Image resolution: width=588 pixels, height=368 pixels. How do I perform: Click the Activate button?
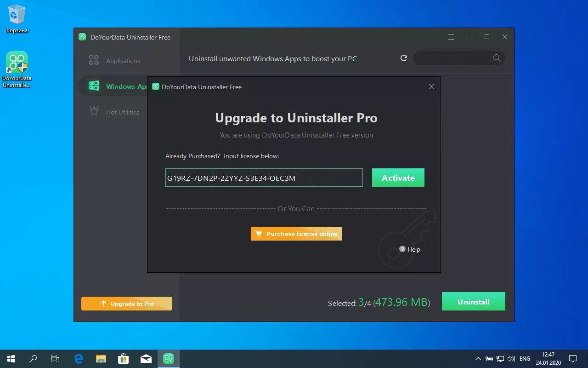click(398, 178)
